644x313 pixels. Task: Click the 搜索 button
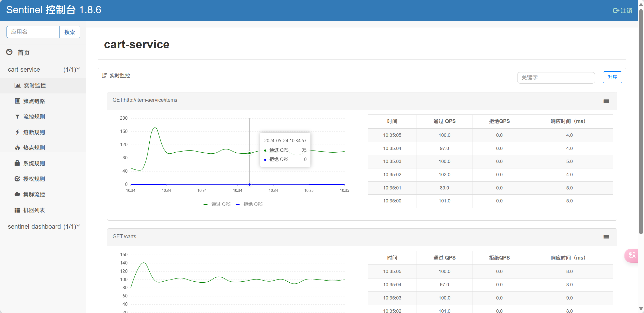pyautogui.click(x=70, y=32)
